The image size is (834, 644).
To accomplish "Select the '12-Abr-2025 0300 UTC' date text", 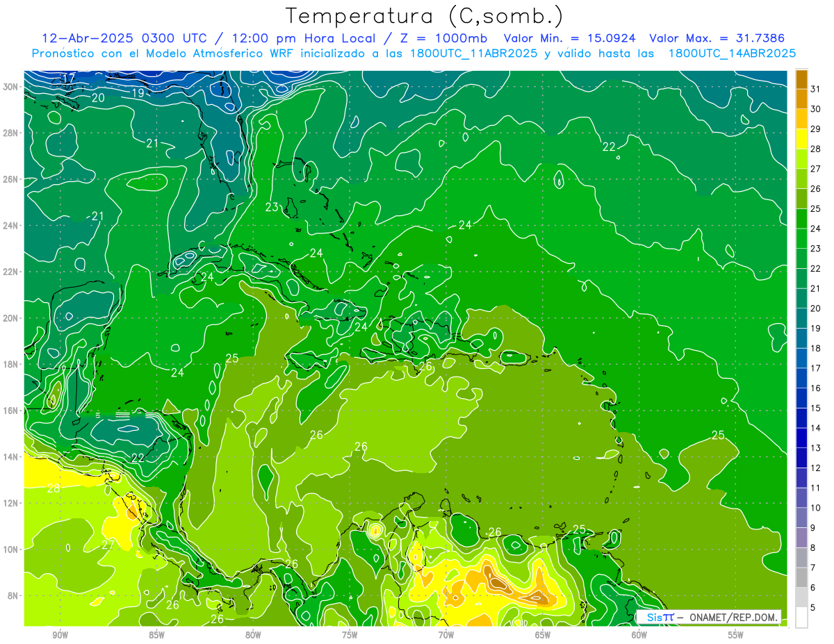I will pyautogui.click(x=126, y=38).
